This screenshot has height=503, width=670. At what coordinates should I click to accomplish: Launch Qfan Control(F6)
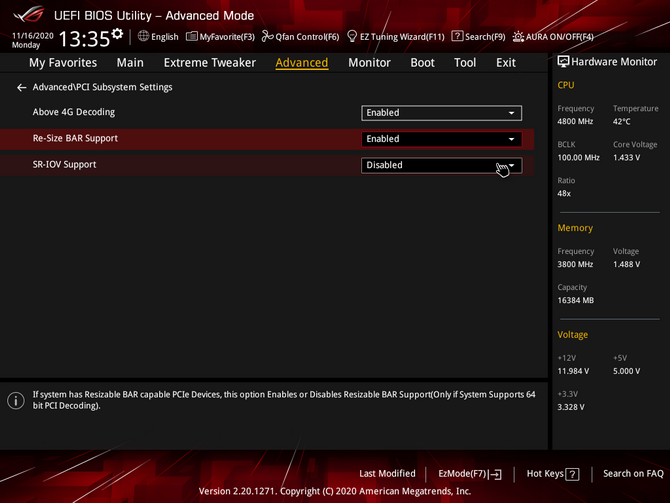click(x=307, y=37)
